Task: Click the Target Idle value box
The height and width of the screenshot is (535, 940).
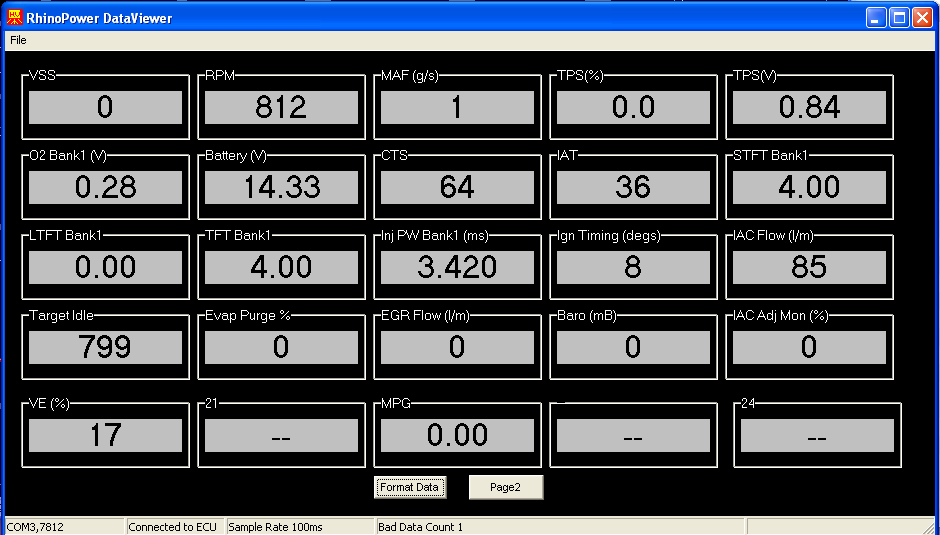Action: (x=105, y=347)
